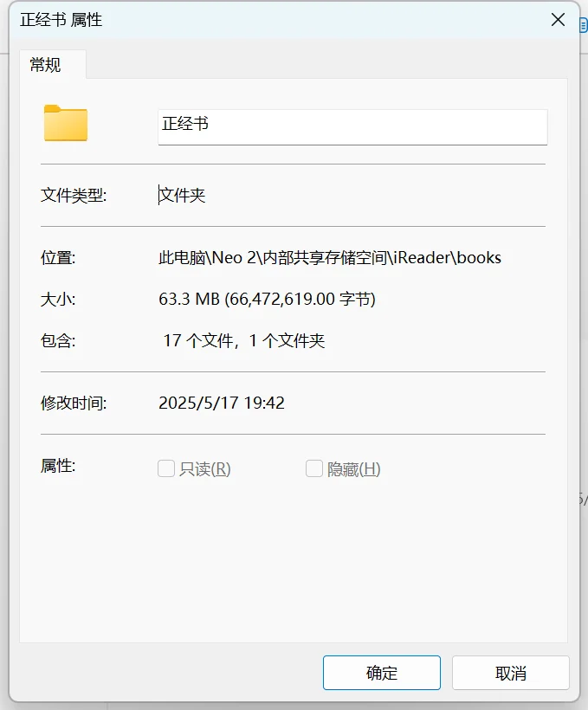Image resolution: width=588 pixels, height=710 pixels.
Task: Click the 文件类型: label
Action: click(x=74, y=195)
